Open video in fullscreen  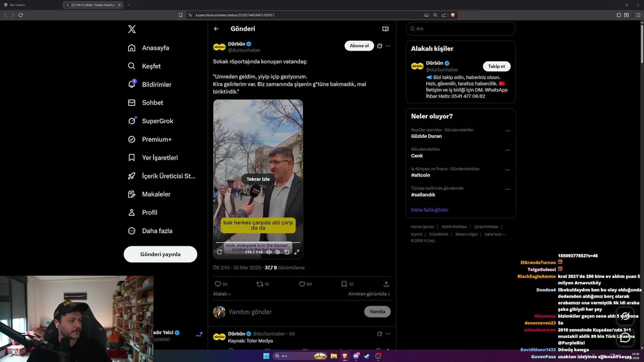coord(297,252)
